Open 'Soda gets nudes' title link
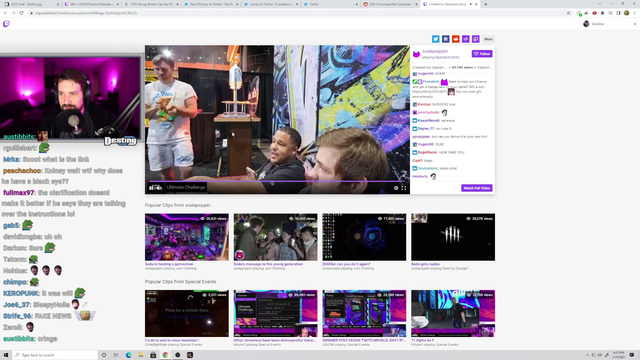This screenshot has width=640, height=360. (425, 264)
